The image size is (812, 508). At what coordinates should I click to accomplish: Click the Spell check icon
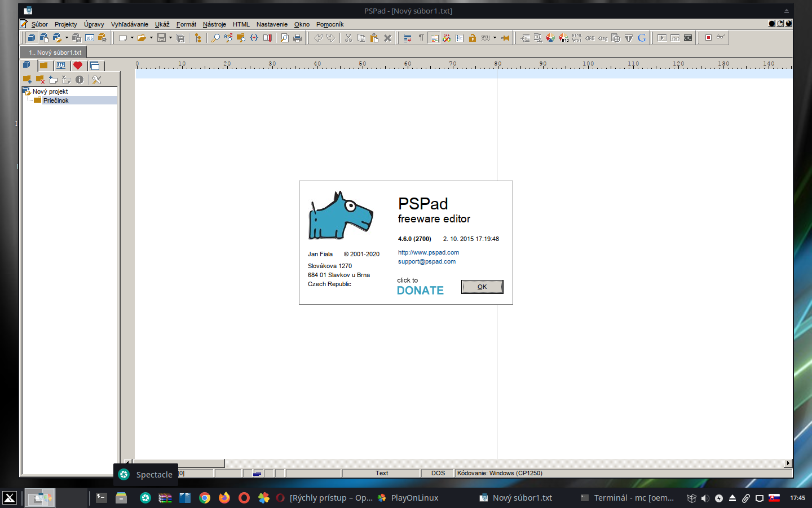[x=486, y=38]
